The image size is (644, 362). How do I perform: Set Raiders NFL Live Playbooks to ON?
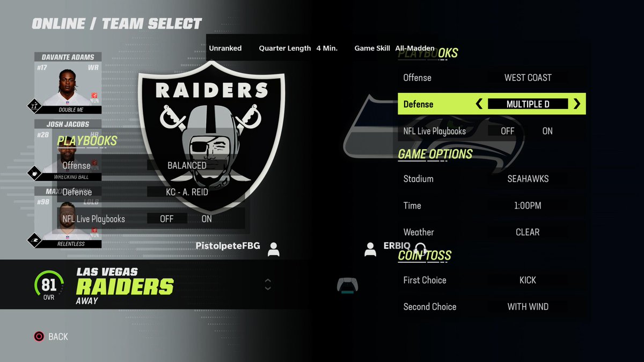tap(207, 219)
